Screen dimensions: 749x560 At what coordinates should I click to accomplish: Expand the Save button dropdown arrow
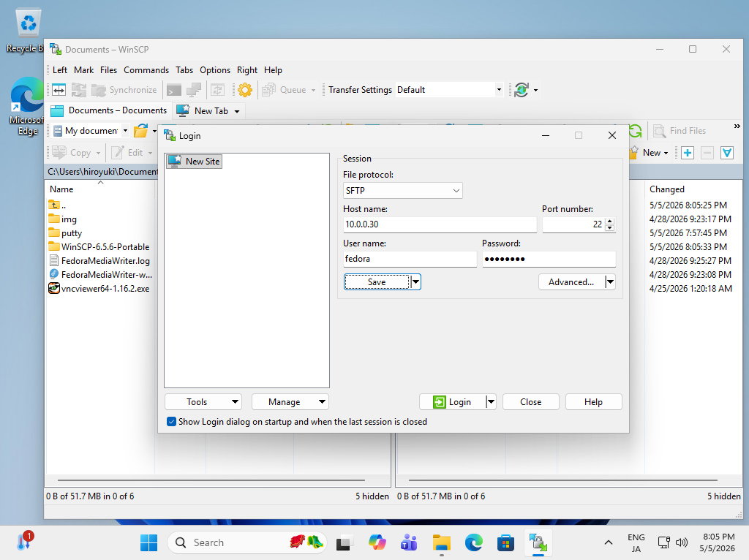415,282
